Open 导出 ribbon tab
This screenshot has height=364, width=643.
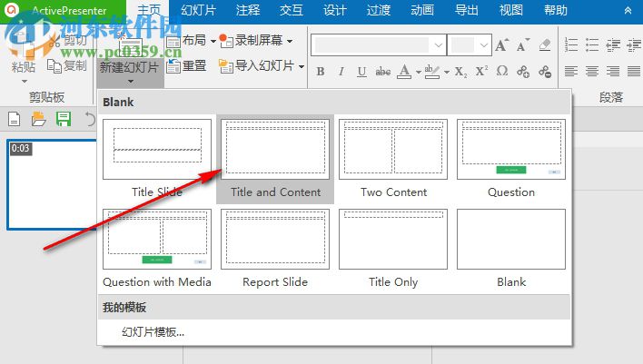(x=466, y=10)
